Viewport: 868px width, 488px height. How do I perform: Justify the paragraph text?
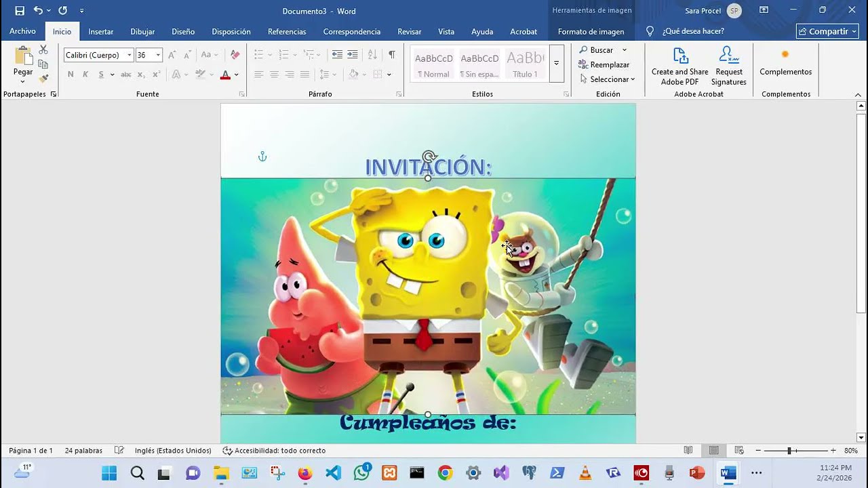coord(304,75)
